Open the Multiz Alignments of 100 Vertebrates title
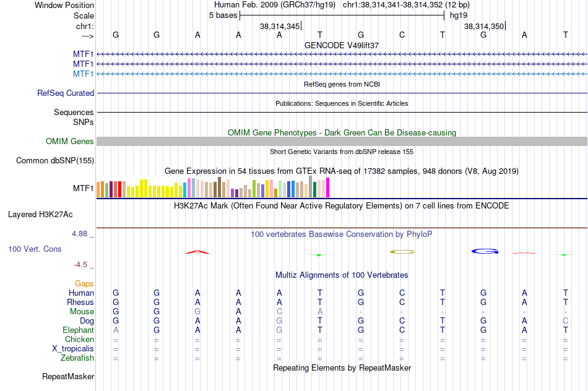 coord(342,275)
